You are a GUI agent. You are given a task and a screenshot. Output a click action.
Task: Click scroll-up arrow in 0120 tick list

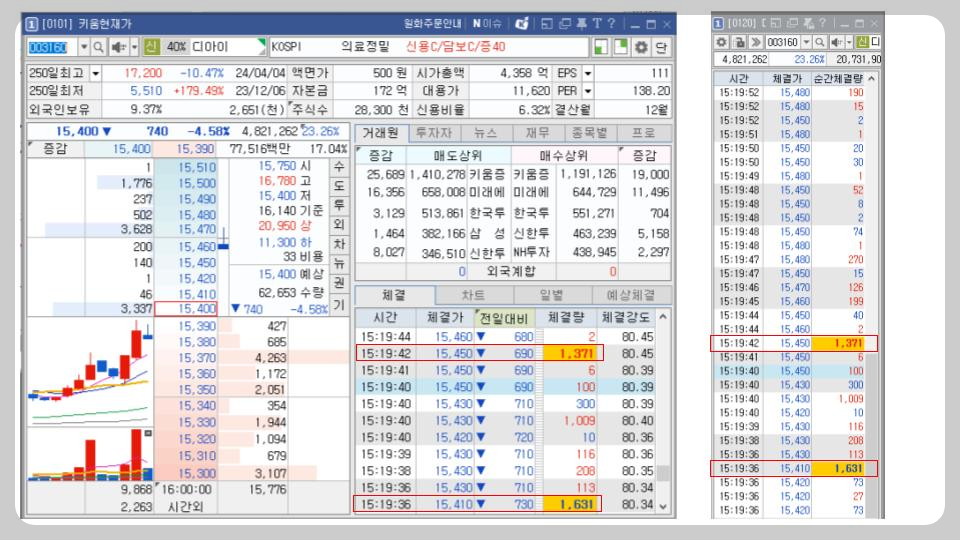(x=871, y=79)
